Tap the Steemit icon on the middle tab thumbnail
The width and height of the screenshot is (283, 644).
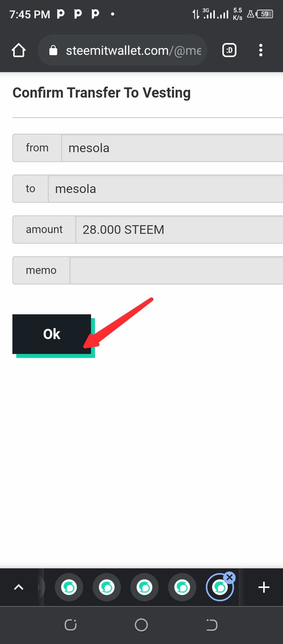[x=144, y=587]
